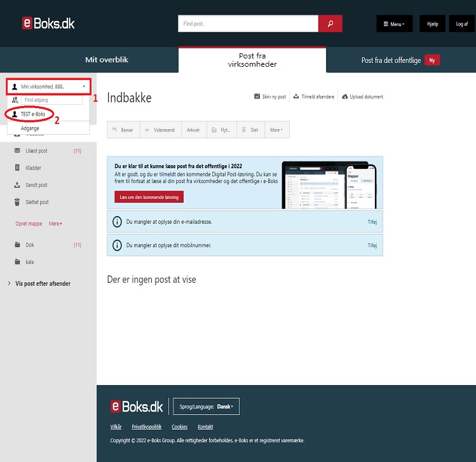Click in the Find post search field
Screen dimensions: 476x462
coord(248,24)
